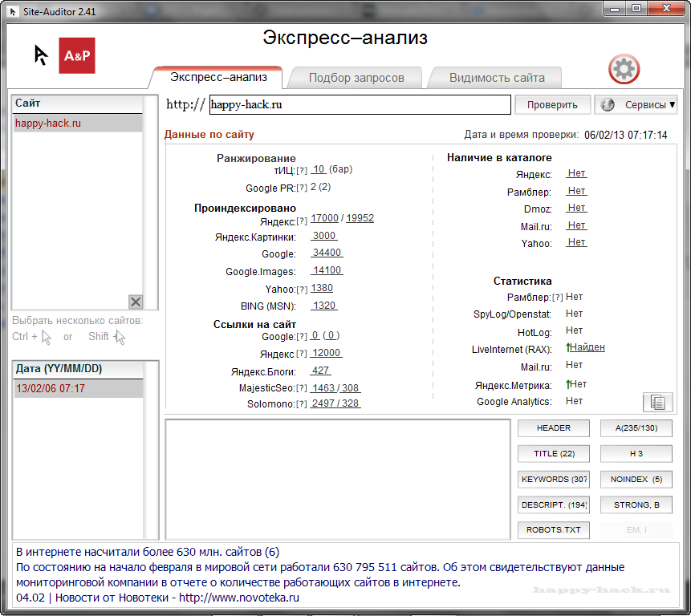Open Google.Images 14100 link
Image resolution: width=691 pixels, height=616 pixels.
click(327, 270)
